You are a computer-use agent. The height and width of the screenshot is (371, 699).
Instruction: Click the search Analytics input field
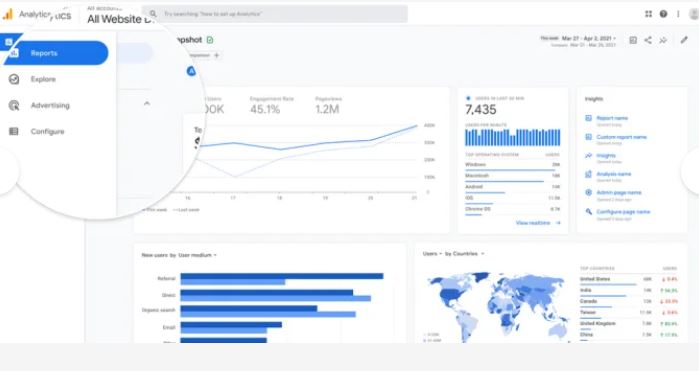(x=275, y=14)
